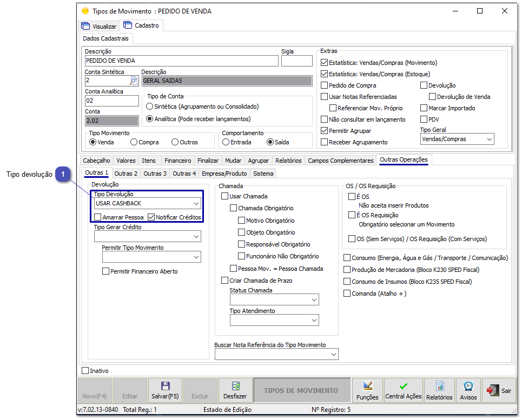522x420 pixels.
Task: Open the Empresa/Produto sub-tab
Action: click(x=224, y=174)
